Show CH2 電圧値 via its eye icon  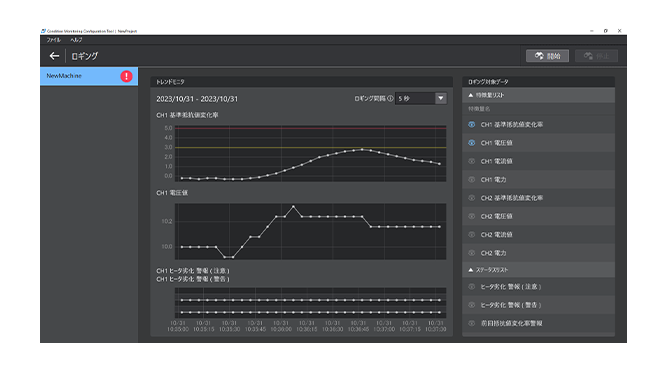pos(471,216)
